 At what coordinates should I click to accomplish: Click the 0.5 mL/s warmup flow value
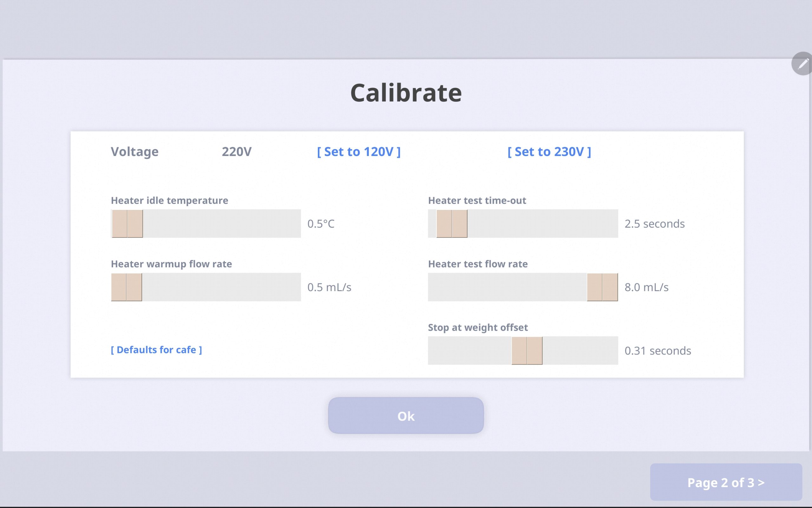329,287
